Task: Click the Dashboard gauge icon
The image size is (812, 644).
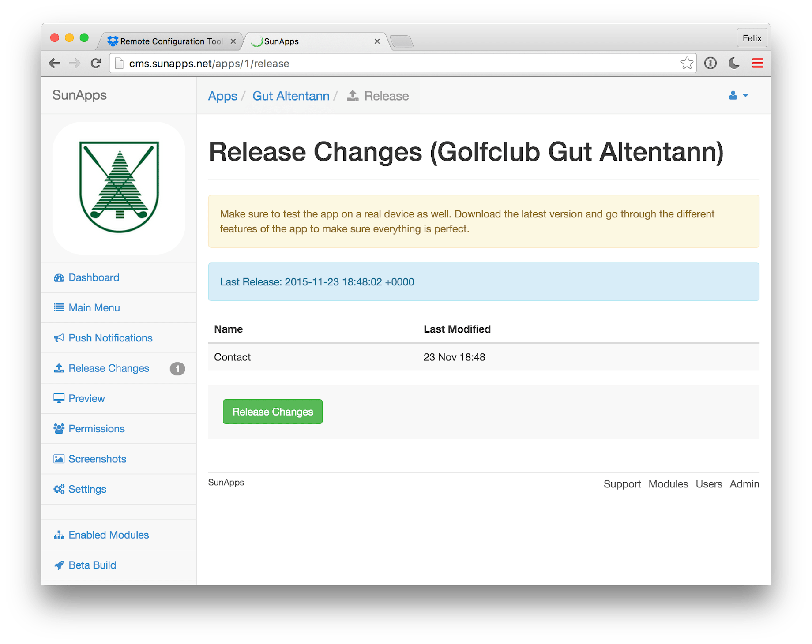Action: point(59,278)
